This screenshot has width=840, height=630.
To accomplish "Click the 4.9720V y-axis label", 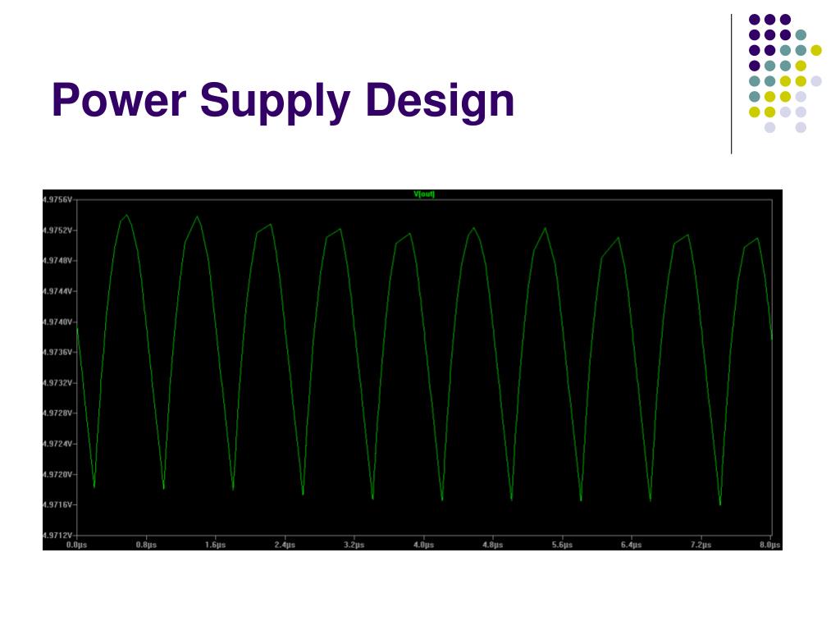I will [58, 474].
